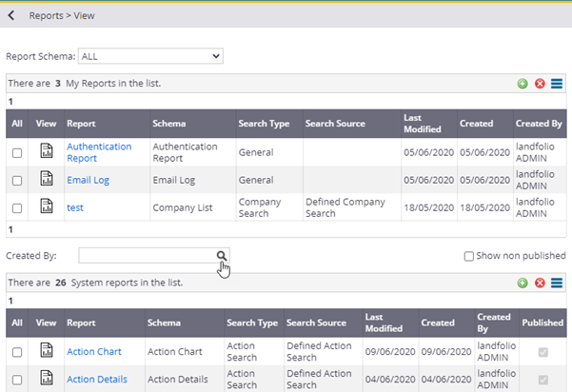Click test row's 18/05/2020 Last Modified

click(428, 207)
